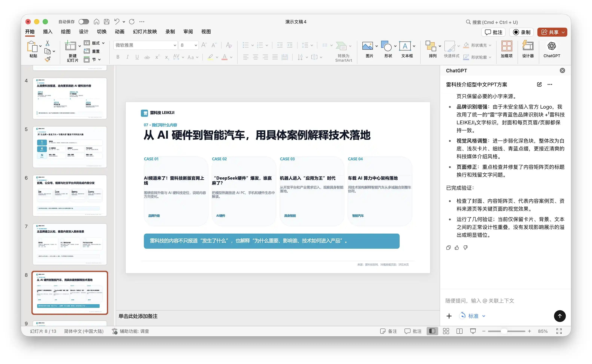
Task: Click the 批注 button at top right
Action: (x=493, y=32)
